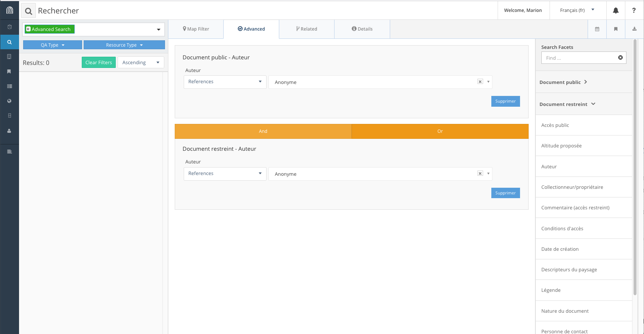This screenshot has height=334, width=644.
Task: Remove the Advanced Search filter tag
Action: tap(28, 29)
